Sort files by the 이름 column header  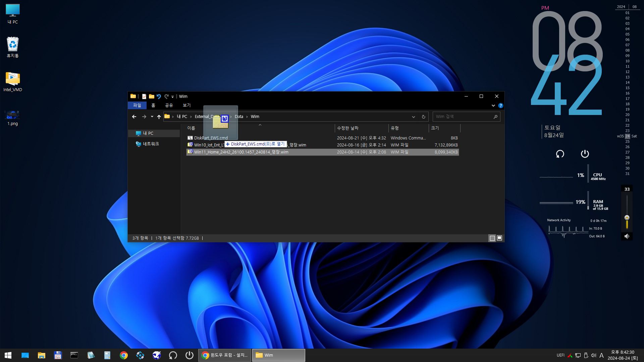(191, 128)
